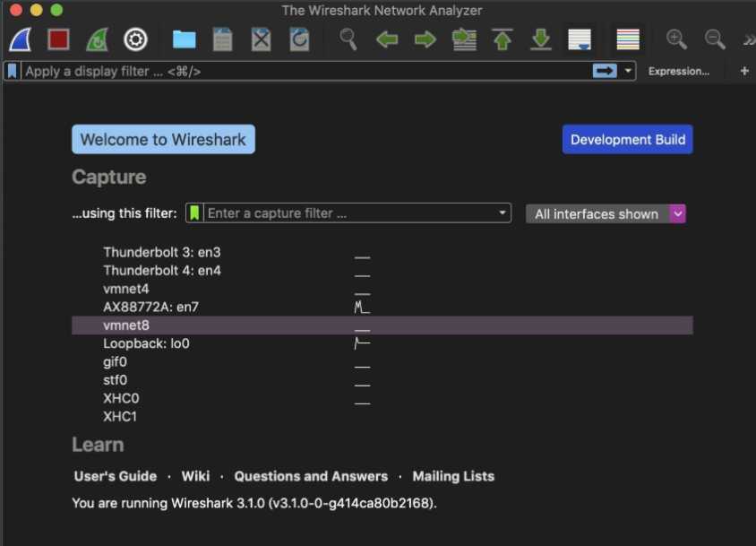
Task: Select the Loopback: lo0 interface
Action: [146, 343]
